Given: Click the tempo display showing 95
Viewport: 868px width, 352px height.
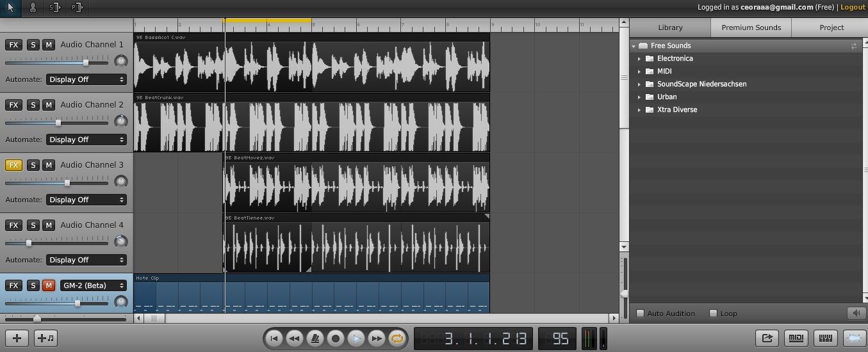Looking at the screenshot, I should pyautogui.click(x=557, y=339).
